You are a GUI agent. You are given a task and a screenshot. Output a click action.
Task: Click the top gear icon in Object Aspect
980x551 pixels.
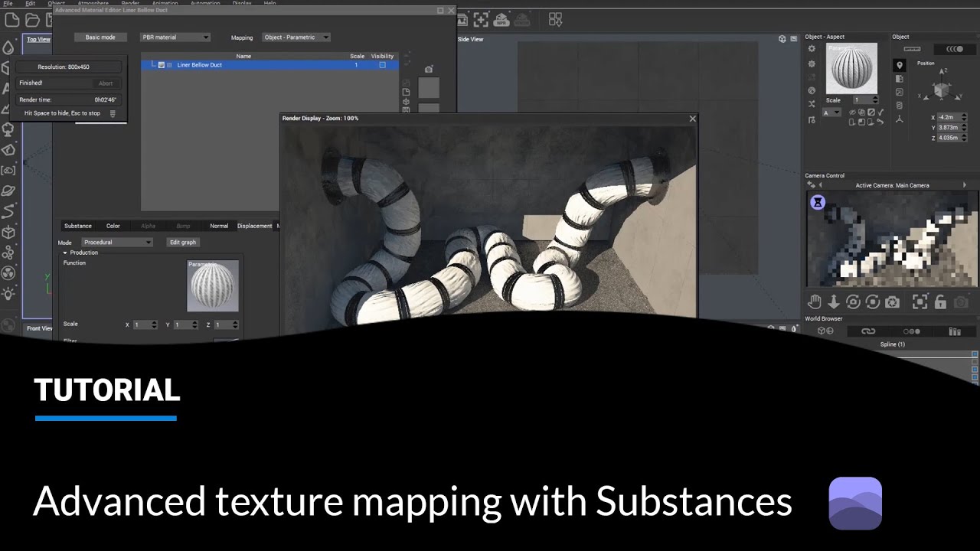pos(812,49)
